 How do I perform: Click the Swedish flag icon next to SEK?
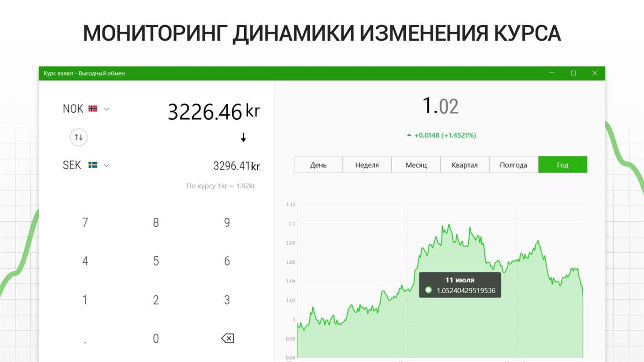tap(93, 165)
